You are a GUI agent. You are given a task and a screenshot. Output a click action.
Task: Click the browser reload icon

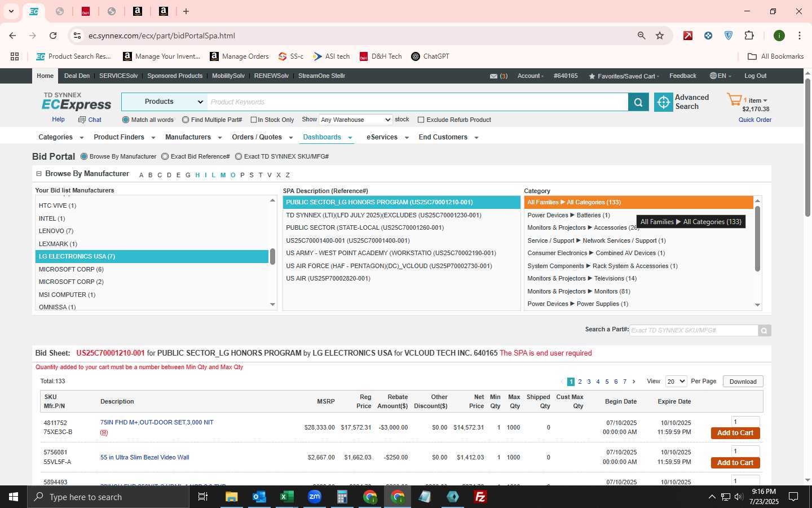(53, 36)
